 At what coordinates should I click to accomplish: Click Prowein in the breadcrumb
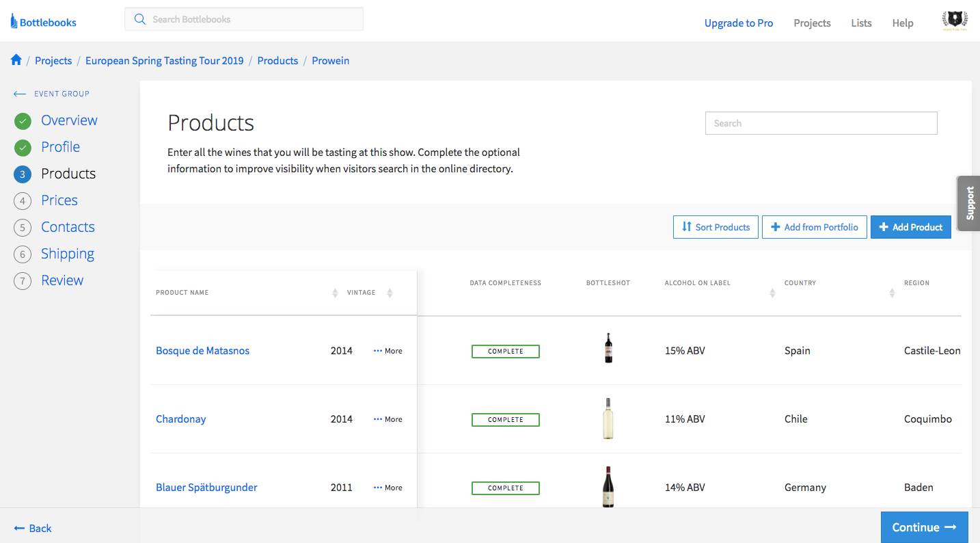click(331, 60)
